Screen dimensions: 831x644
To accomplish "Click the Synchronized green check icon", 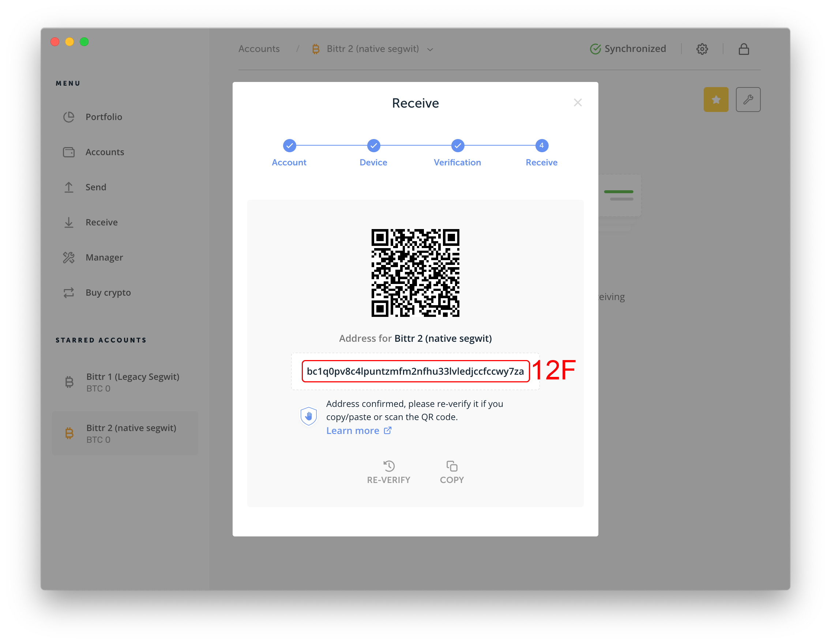I will tap(595, 49).
